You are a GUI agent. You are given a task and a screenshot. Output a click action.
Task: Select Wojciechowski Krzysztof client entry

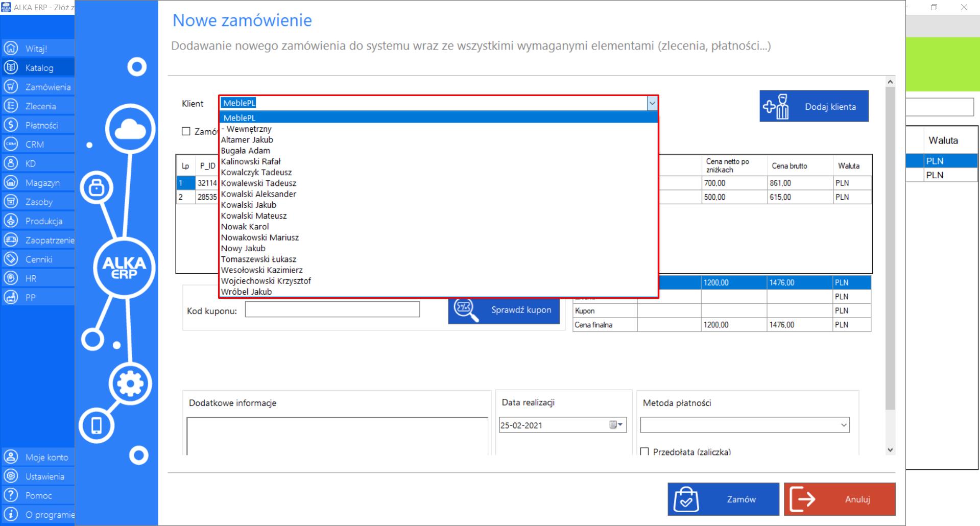[439, 281]
